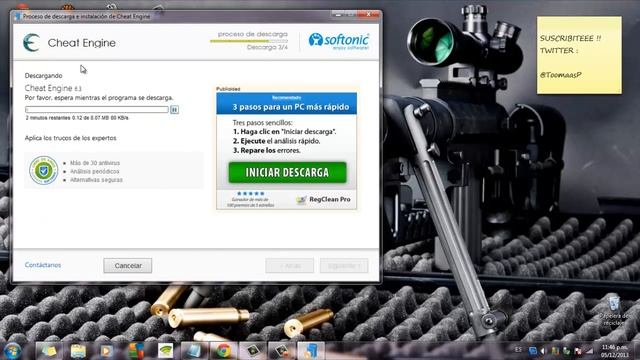The width and height of the screenshot is (640, 360).
Task: Click the '2 minutos restantes' status text
Action: click(77, 118)
